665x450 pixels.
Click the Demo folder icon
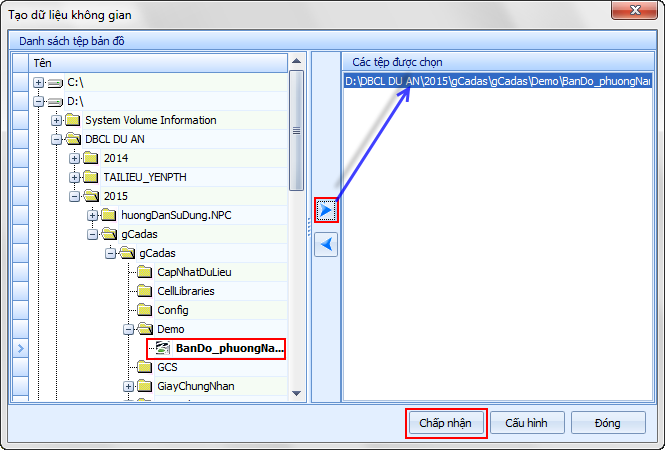tap(144, 329)
